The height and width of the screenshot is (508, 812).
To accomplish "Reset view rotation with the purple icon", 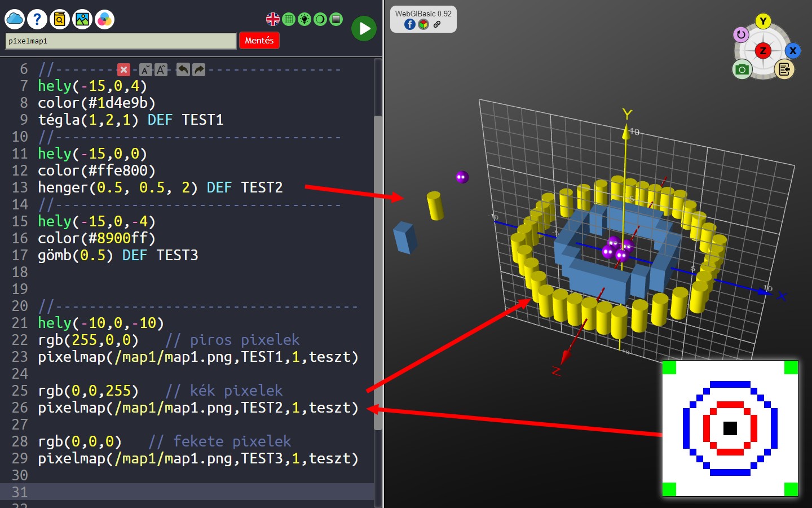I will click(741, 34).
